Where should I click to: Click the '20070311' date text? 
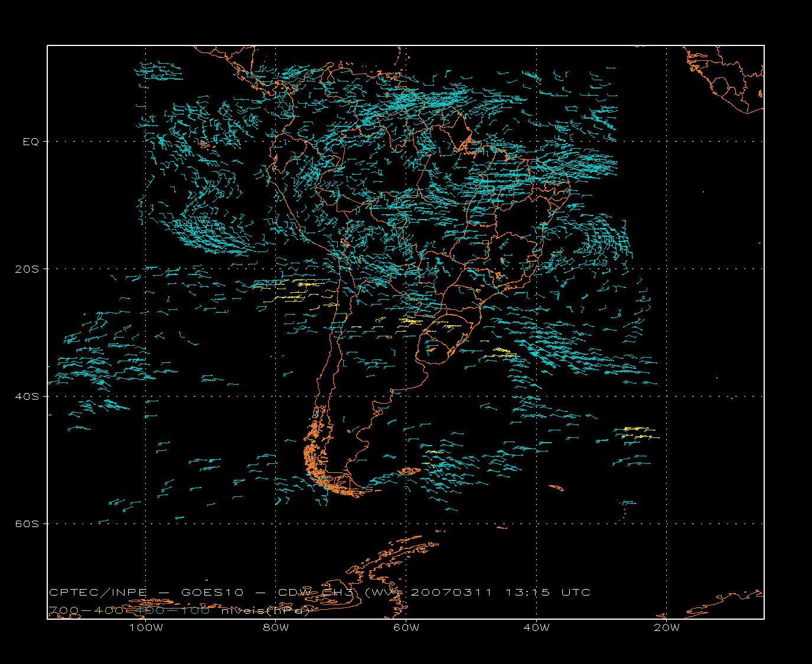click(x=451, y=592)
